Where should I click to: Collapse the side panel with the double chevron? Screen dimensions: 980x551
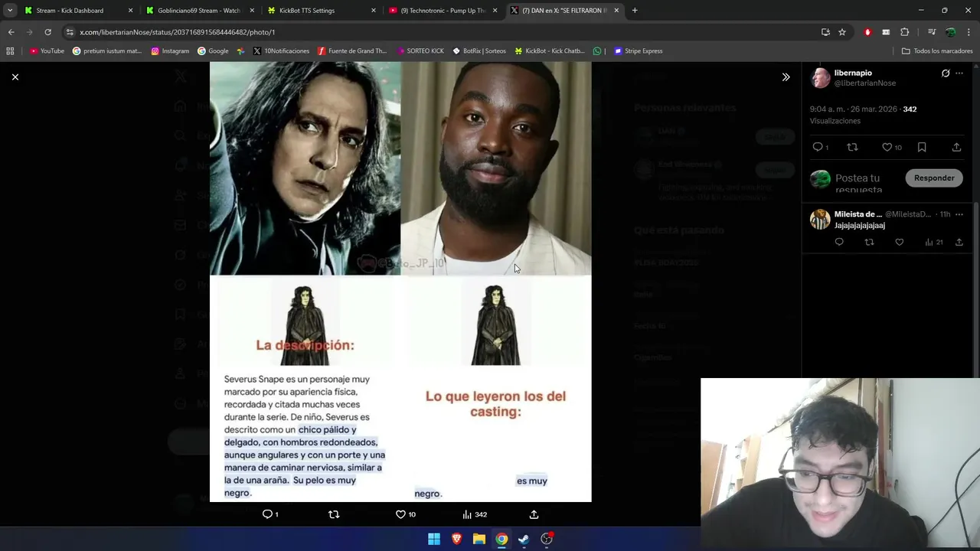(786, 77)
